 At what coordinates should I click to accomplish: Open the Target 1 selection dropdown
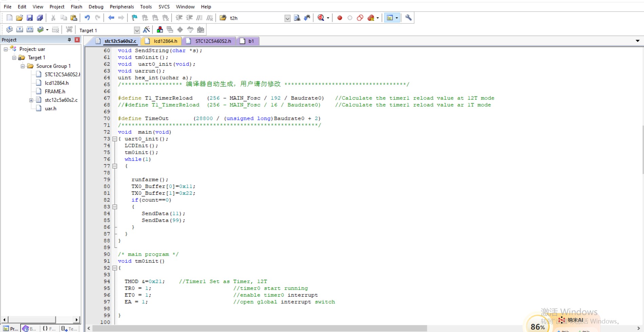137,30
